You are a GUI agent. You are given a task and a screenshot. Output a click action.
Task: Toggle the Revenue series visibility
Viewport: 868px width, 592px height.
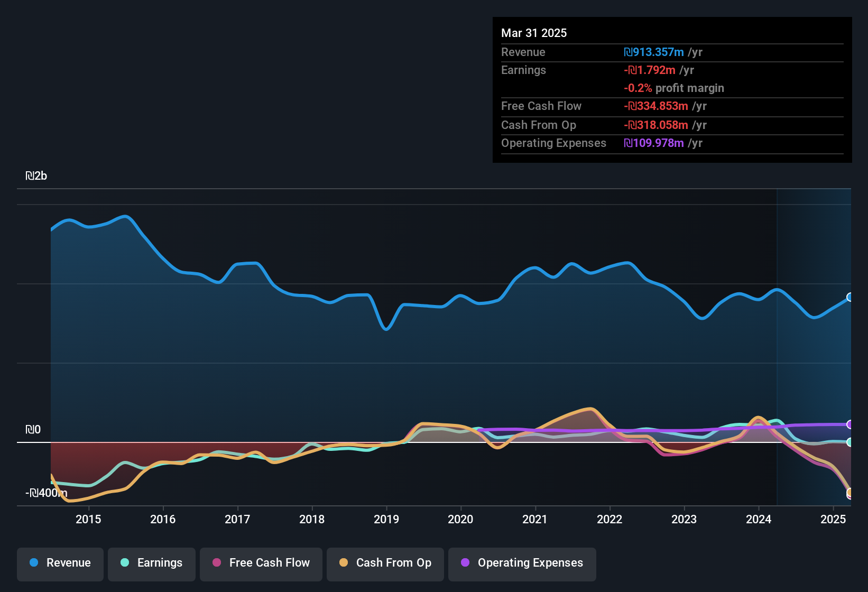coord(60,563)
